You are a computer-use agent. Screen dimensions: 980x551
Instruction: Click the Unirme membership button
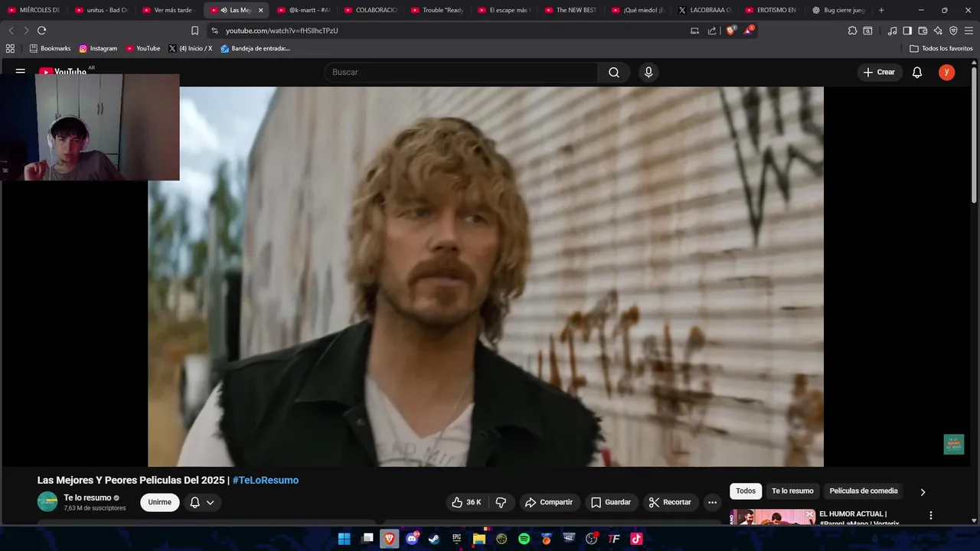159,502
